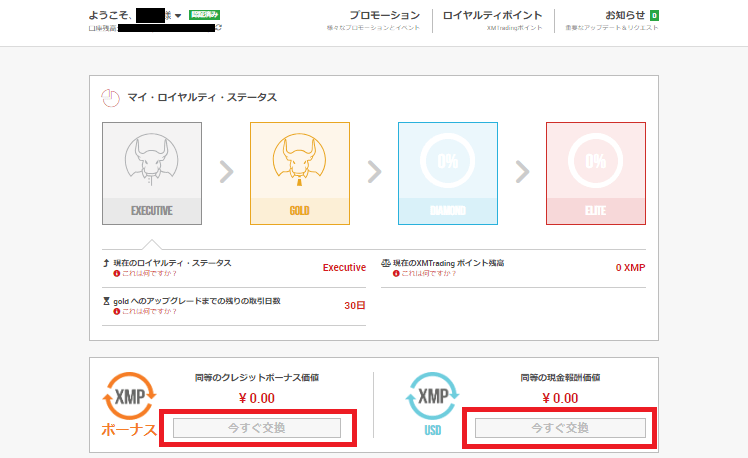This screenshot has height=458, width=748.
Task: Click the up-arrow icon beside loyalty status
Action: click(x=106, y=263)
